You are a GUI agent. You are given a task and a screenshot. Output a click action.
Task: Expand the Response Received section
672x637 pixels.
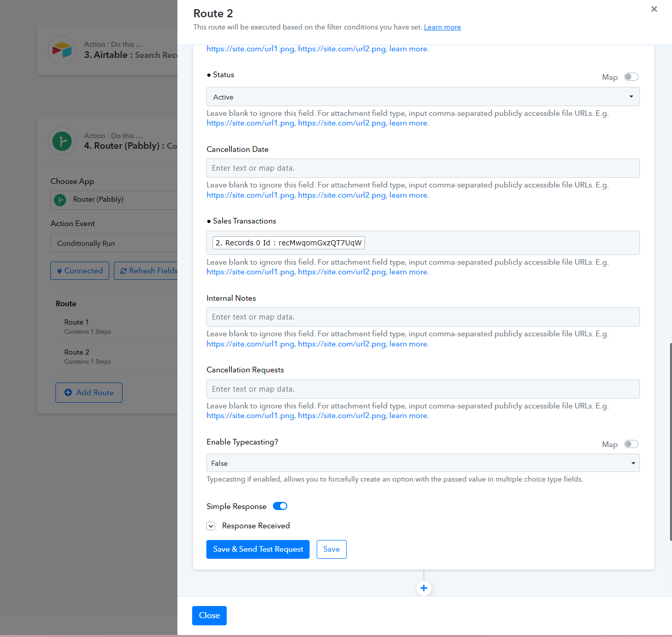coord(211,526)
